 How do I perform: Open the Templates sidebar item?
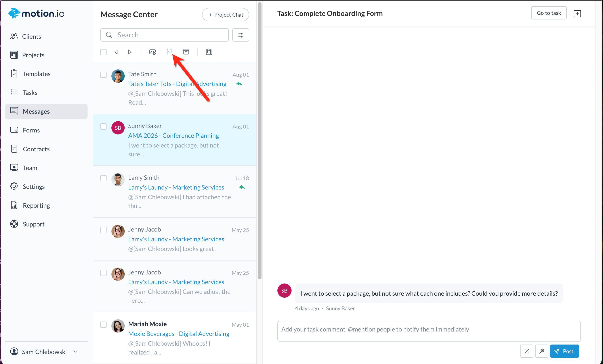pyautogui.click(x=36, y=74)
